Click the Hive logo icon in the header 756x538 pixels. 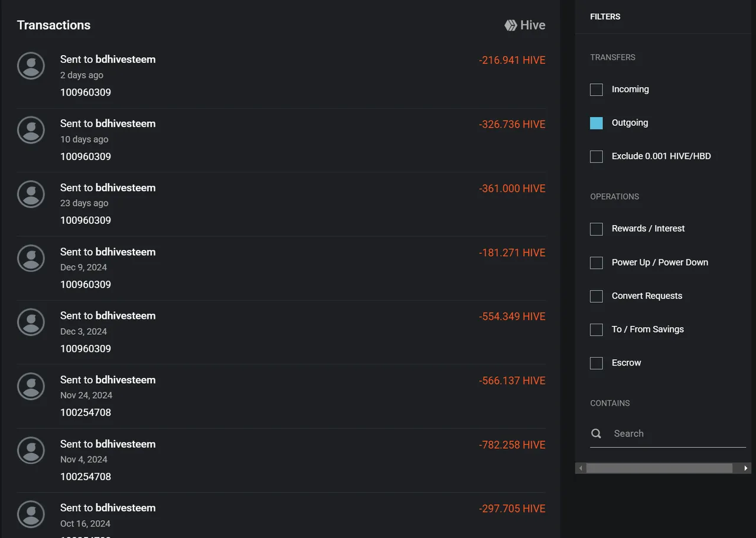pos(510,25)
